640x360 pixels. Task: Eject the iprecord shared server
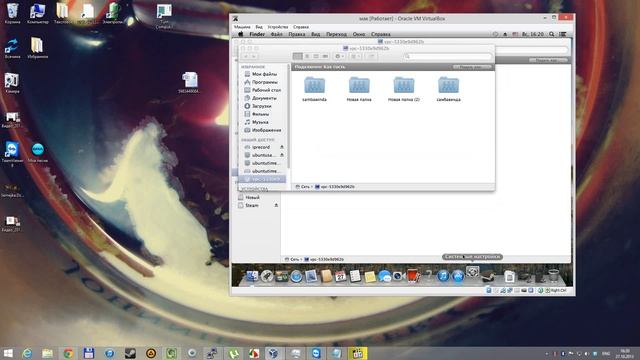point(282,147)
